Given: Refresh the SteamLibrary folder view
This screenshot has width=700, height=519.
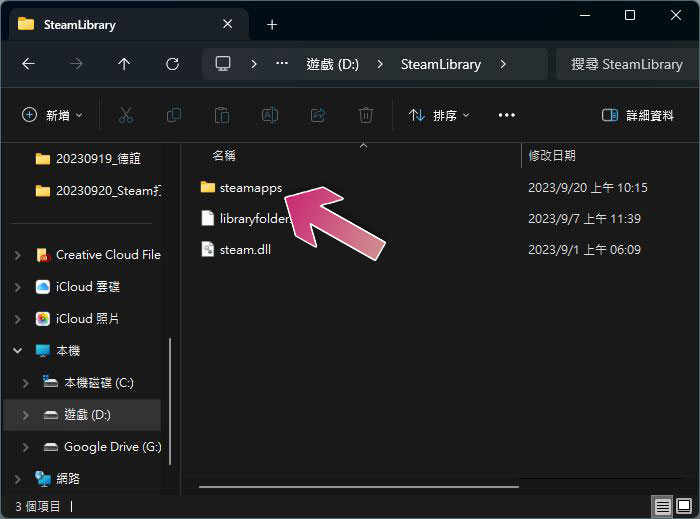Looking at the screenshot, I should click(x=172, y=64).
